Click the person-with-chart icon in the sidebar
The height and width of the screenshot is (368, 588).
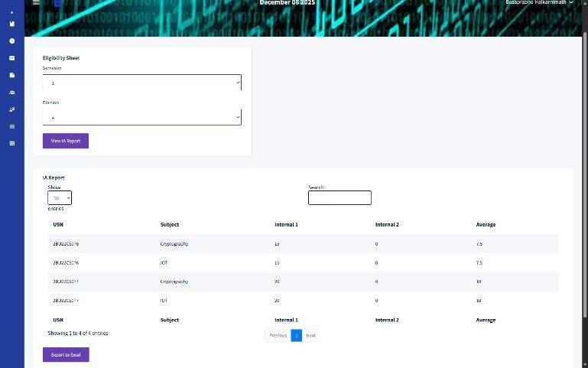tap(12, 109)
